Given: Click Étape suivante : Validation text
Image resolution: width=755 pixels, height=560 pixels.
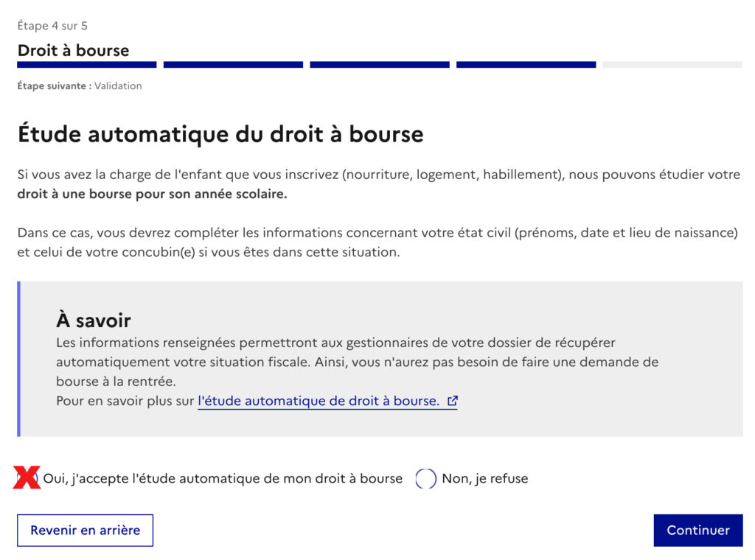Looking at the screenshot, I should [x=80, y=85].
